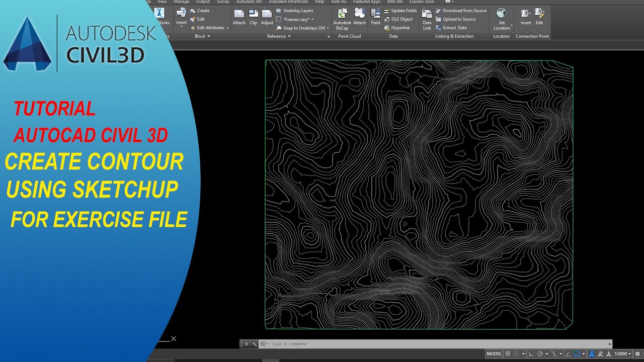Switch to the BIM 360 tab
This screenshot has width=644, height=362.
(395, 2)
